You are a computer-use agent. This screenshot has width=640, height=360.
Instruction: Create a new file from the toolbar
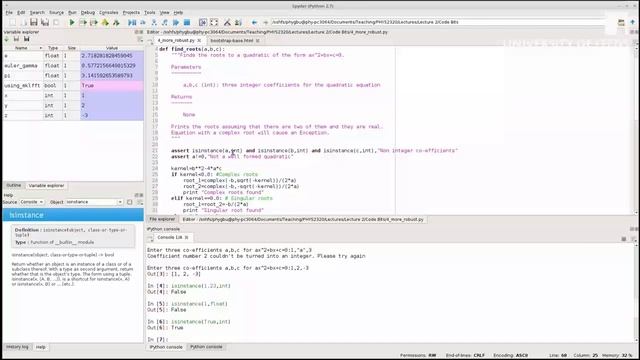[x=12, y=22]
